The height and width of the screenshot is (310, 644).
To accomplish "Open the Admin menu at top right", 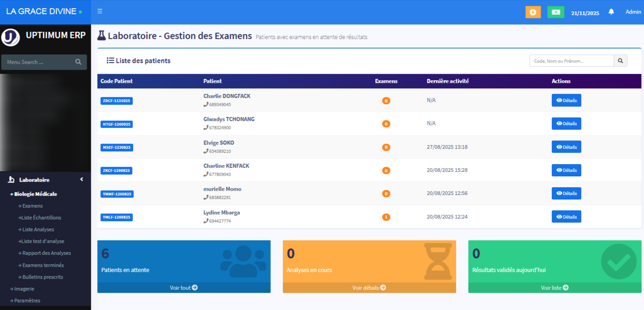I will pyautogui.click(x=633, y=11).
